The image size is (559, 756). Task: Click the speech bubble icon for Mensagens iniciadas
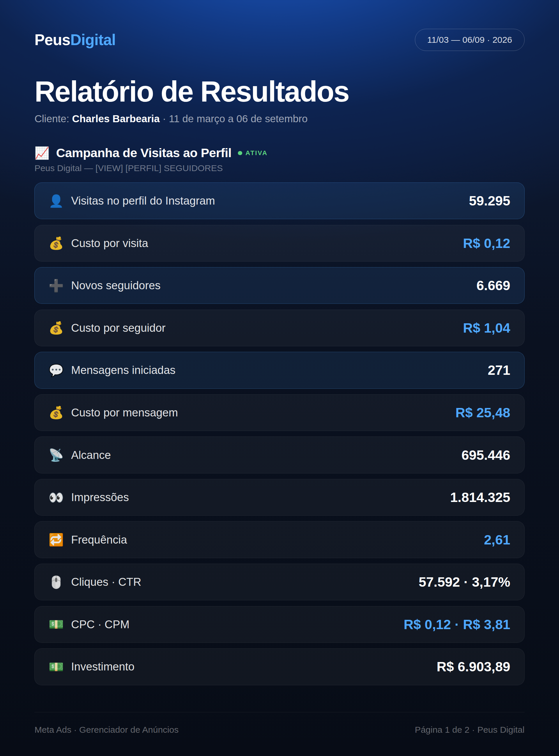pos(56,370)
